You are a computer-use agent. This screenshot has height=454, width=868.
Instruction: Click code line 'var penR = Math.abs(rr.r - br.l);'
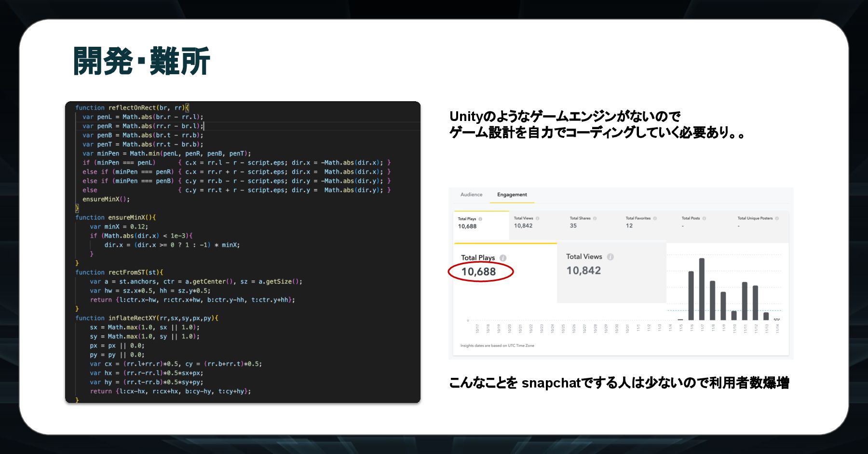(143, 126)
